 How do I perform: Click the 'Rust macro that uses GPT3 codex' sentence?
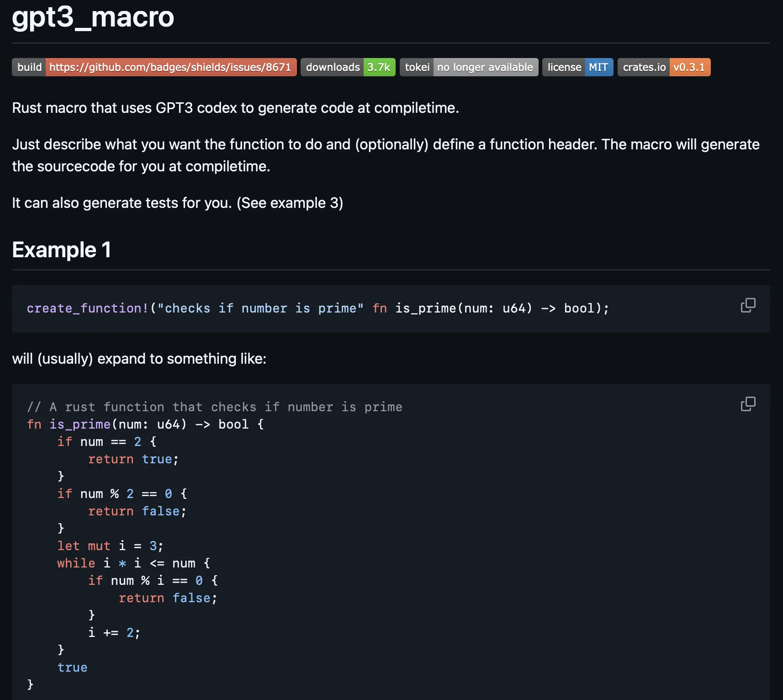(x=235, y=108)
